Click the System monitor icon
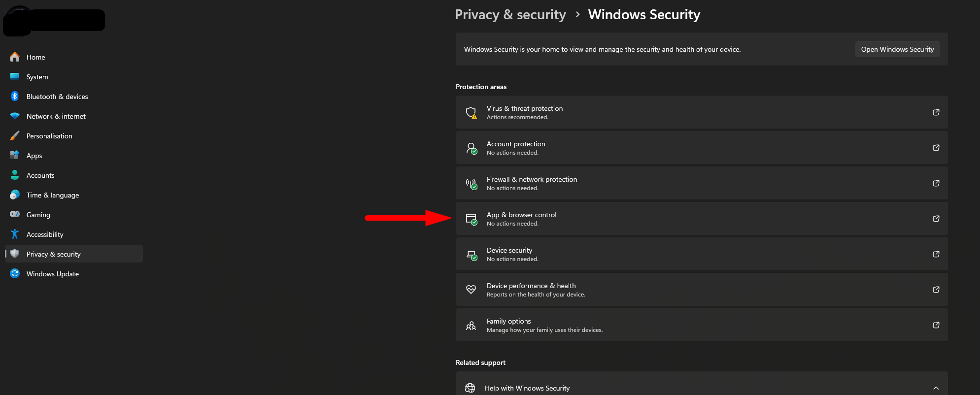The width and height of the screenshot is (980, 395). (x=15, y=76)
